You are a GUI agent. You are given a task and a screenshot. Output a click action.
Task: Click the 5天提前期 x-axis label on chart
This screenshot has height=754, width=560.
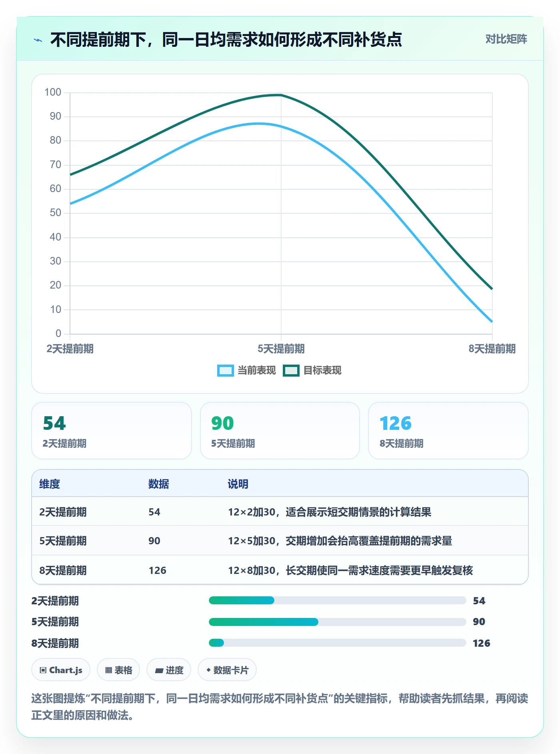click(x=281, y=349)
